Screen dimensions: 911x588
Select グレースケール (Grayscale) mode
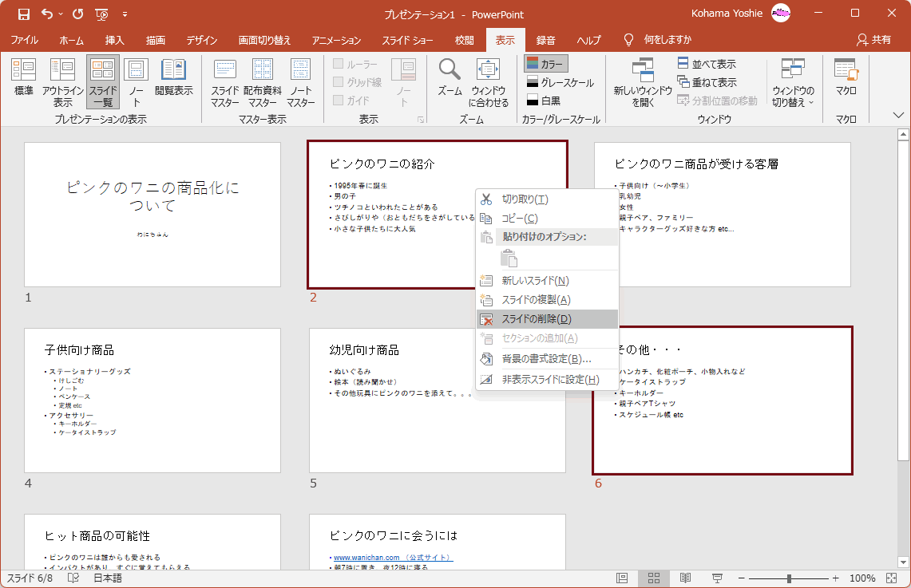point(560,82)
